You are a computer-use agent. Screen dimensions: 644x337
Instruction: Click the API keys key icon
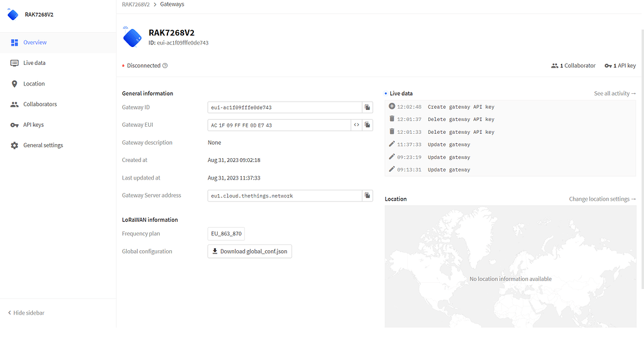pos(14,125)
